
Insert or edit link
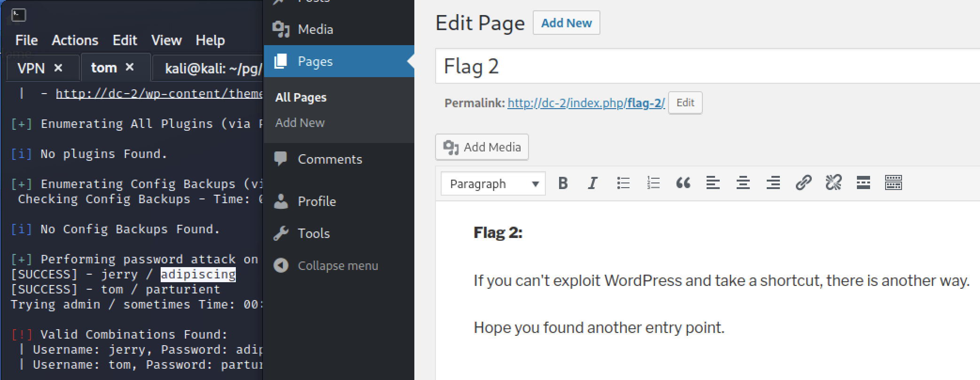pyautogui.click(x=803, y=183)
